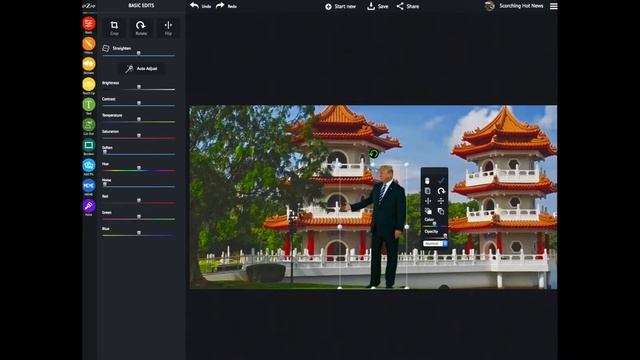Click the Auto Adjust button
Viewport: 640px width, 360px height.
point(142,69)
